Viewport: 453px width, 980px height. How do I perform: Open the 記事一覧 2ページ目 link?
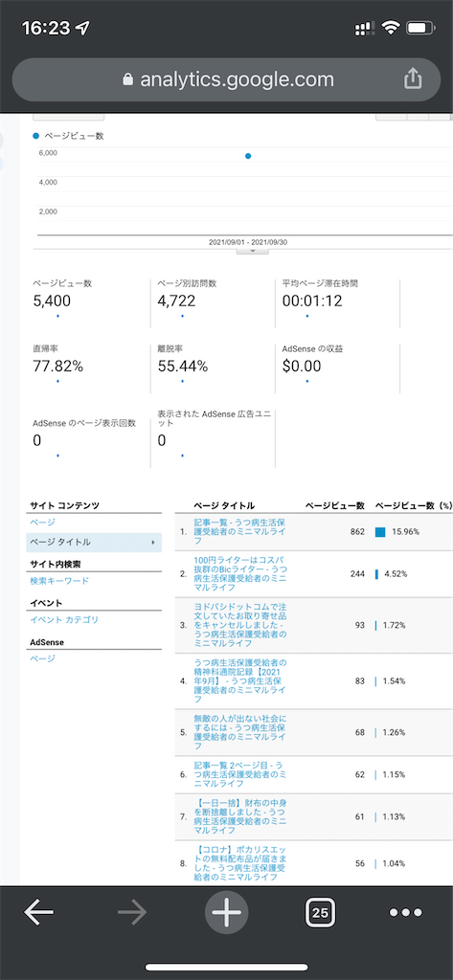(x=240, y=774)
